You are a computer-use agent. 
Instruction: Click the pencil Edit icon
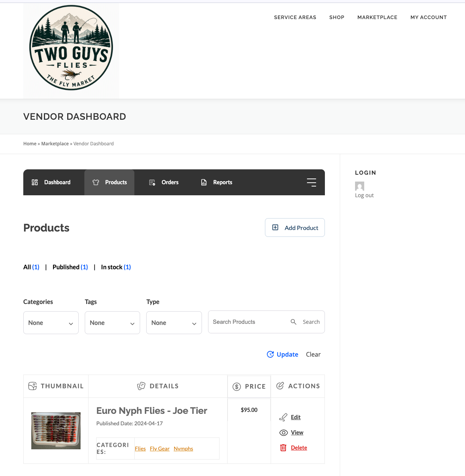tap(283, 417)
